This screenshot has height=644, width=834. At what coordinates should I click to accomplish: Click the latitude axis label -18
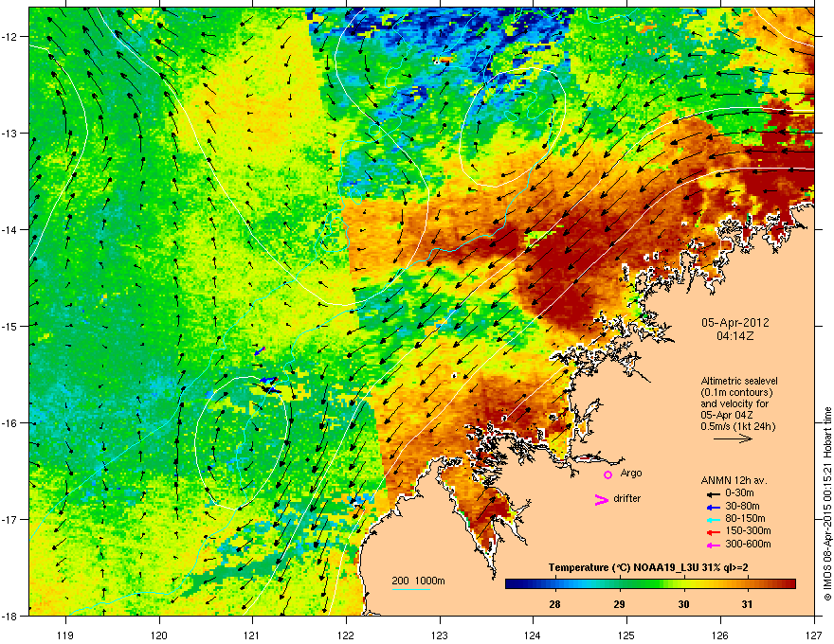point(10,616)
